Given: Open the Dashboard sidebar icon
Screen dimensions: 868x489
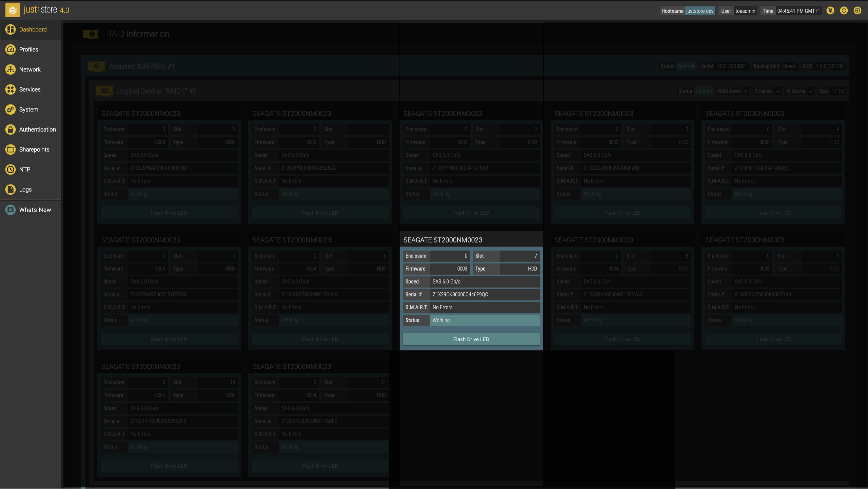Looking at the screenshot, I should (11, 30).
